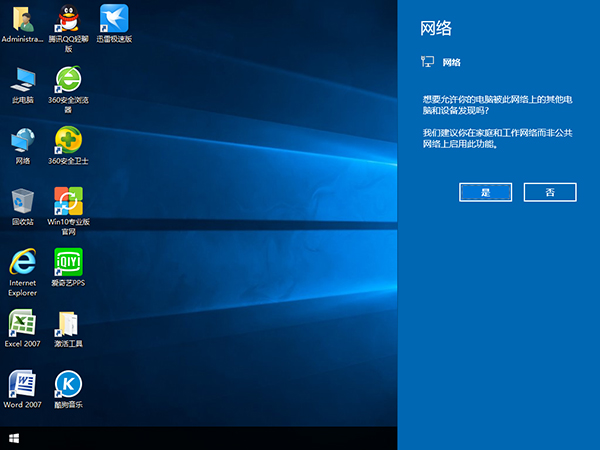
Task: Select the 此电脑 desktop icon
Action: pos(22,80)
